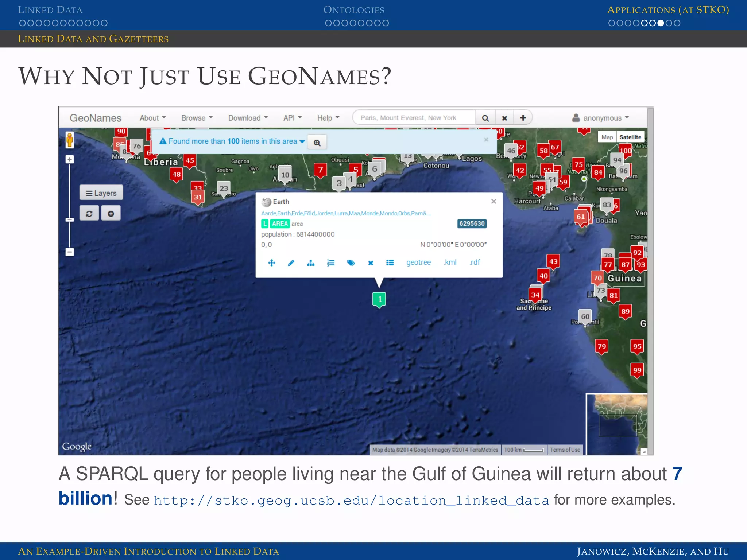Open the geotree link in Earth popup
The image size is (747, 560).
pyautogui.click(x=418, y=262)
